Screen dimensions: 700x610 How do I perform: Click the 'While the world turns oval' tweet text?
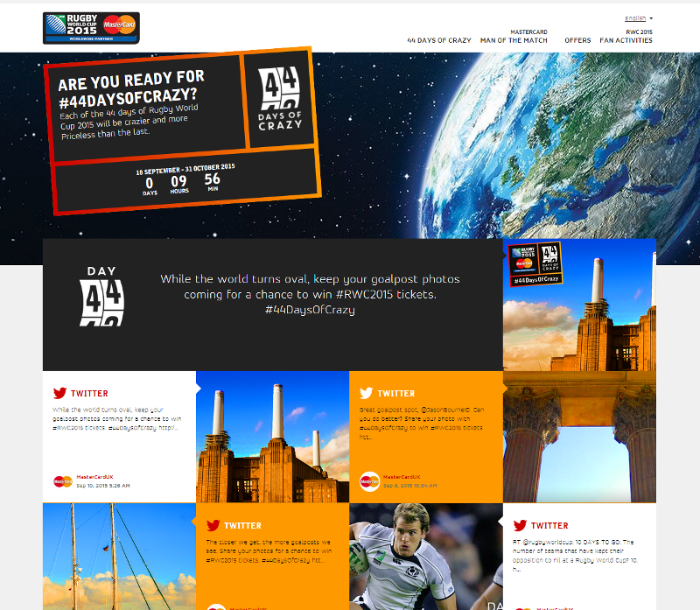(x=117, y=418)
